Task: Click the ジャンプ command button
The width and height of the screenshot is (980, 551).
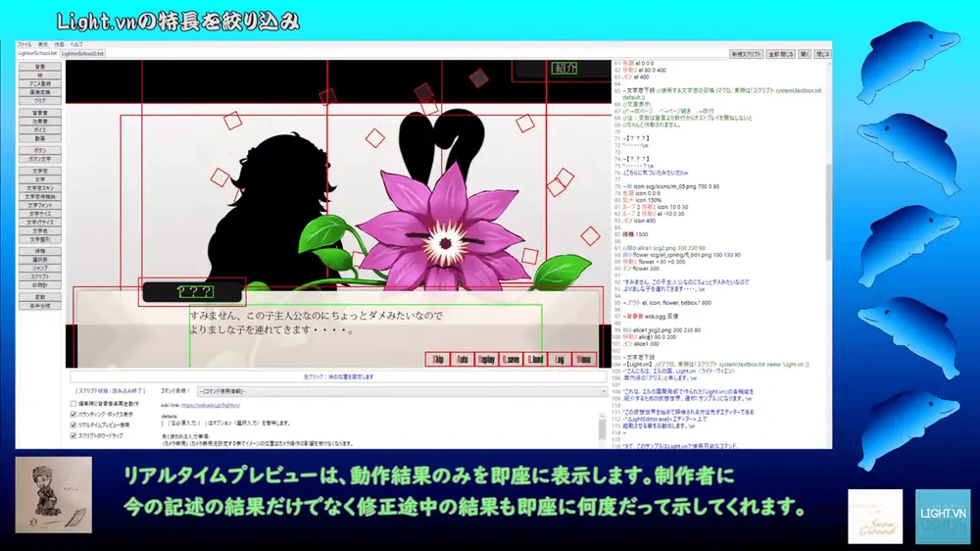Action: (x=40, y=268)
